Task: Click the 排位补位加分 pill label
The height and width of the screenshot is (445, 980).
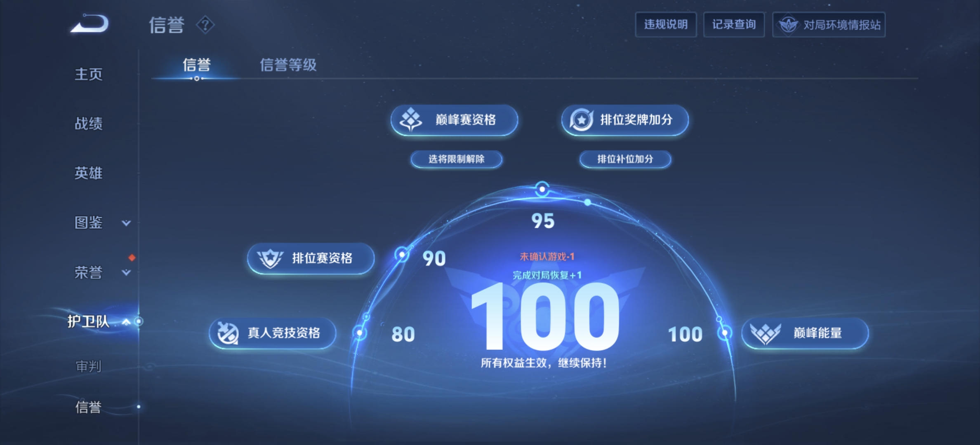Action: pos(625,159)
